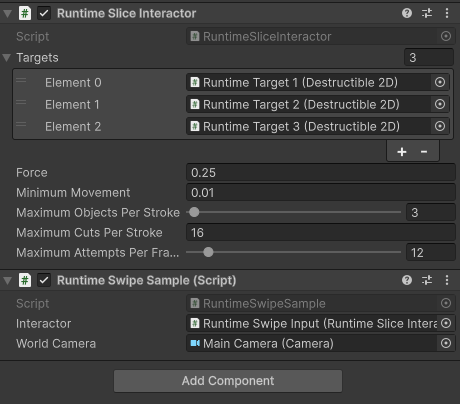
Task: Click the Force property label
Action: (32, 172)
